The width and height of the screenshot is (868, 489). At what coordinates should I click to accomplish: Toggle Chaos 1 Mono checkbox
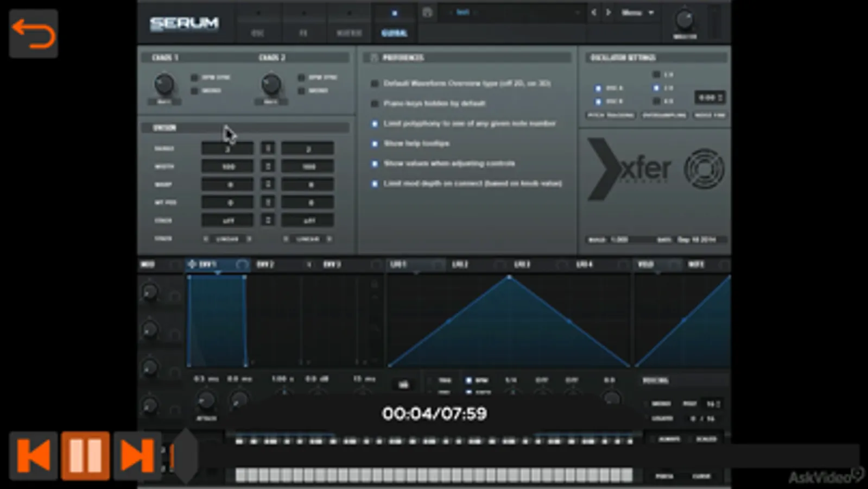tap(194, 91)
